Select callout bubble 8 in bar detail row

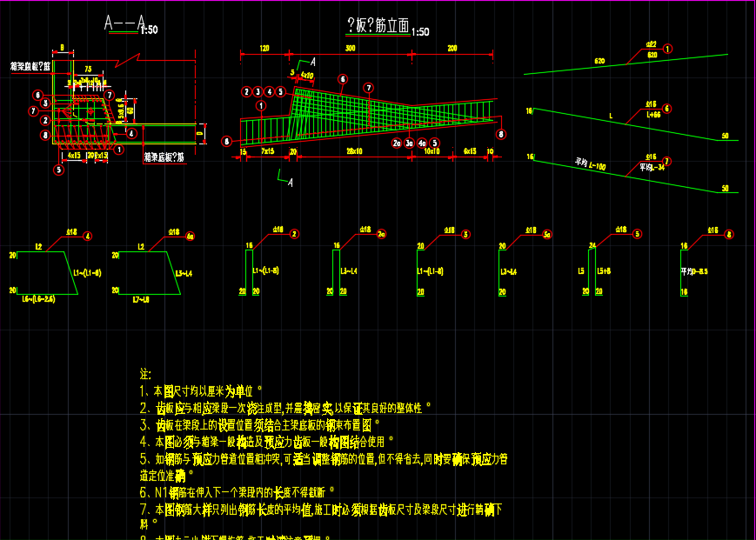click(x=729, y=234)
